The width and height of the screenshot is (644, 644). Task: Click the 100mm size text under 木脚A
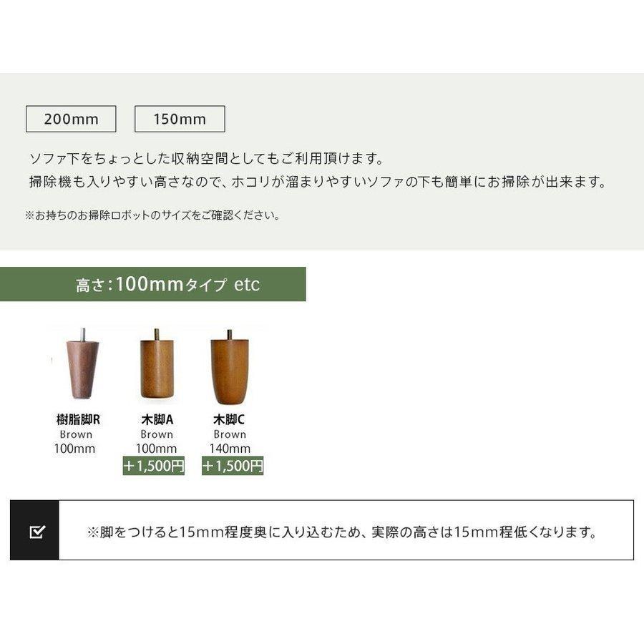[157, 449]
